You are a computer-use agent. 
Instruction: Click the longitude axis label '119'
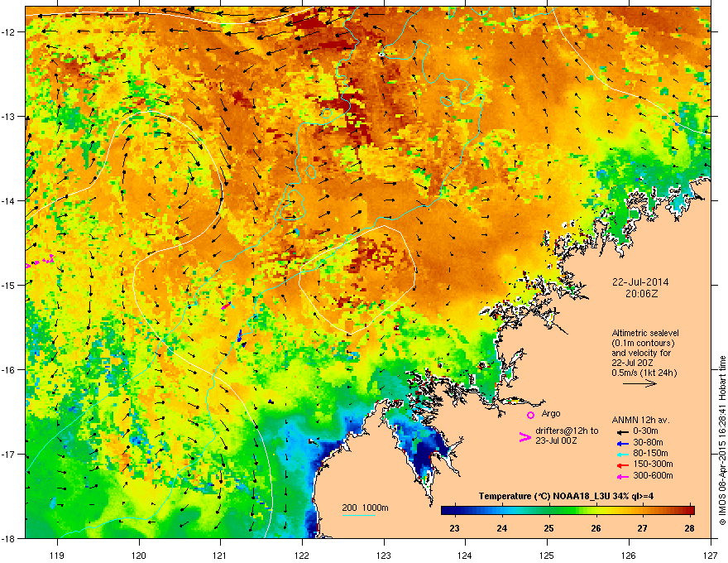pyautogui.click(x=57, y=555)
